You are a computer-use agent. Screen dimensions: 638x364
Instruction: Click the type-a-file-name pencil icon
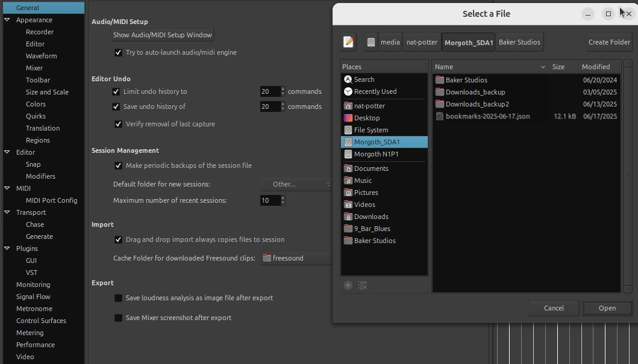[348, 42]
